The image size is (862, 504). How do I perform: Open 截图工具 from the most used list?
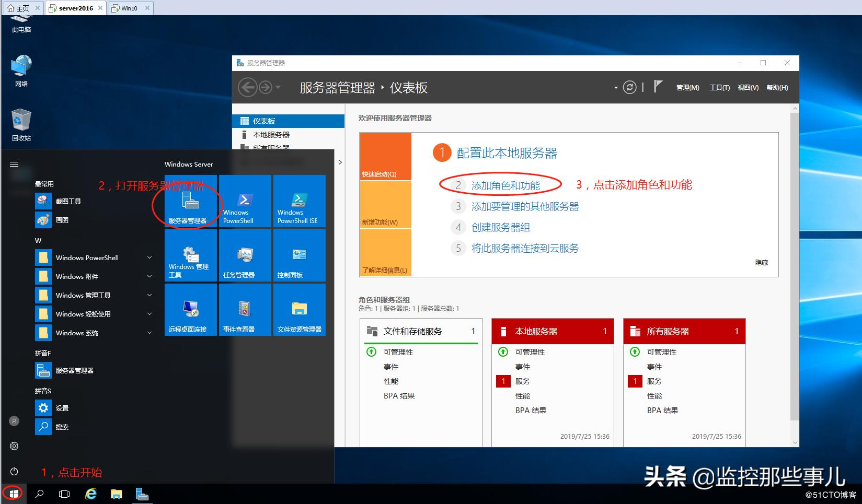coord(68,201)
